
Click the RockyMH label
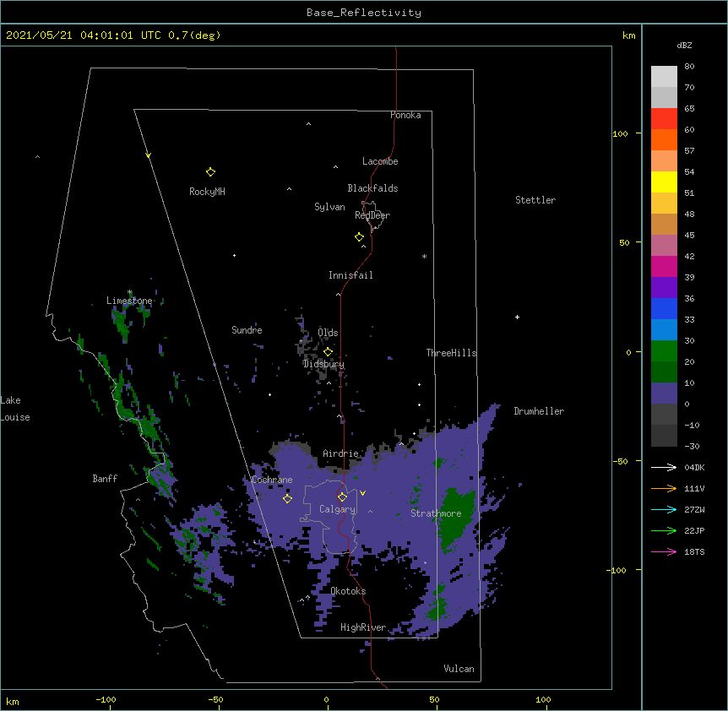tap(207, 192)
